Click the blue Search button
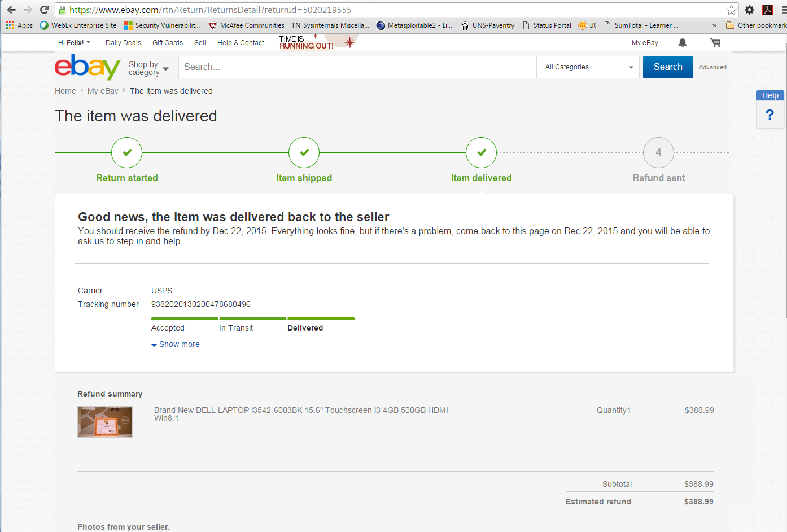The image size is (787, 532). tap(668, 67)
